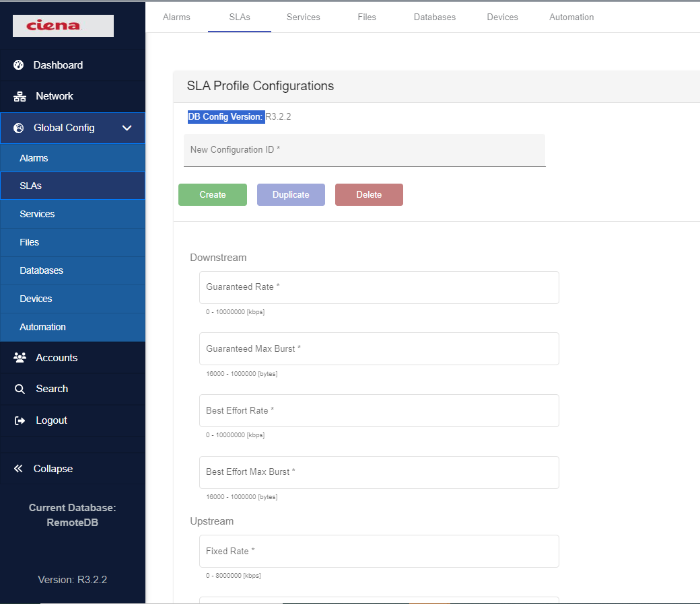Viewport: 700px width, 604px height.
Task: Open Alarms submenu in sidebar
Action: tap(73, 158)
